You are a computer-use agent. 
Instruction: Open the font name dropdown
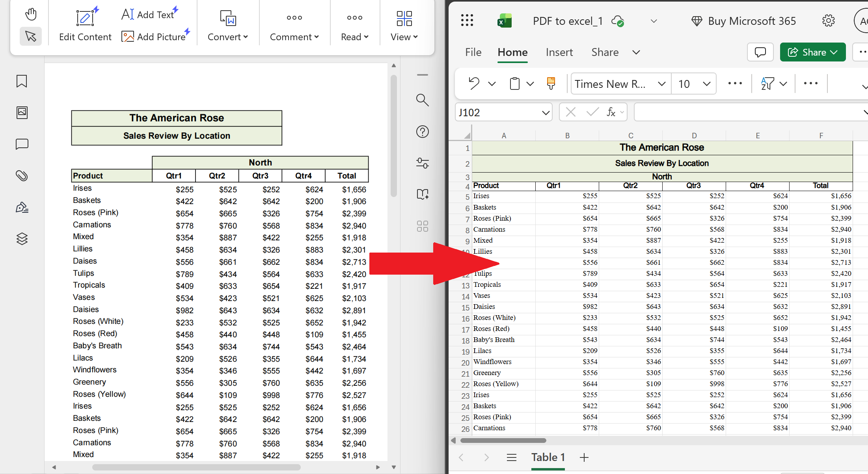tap(661, 84)
